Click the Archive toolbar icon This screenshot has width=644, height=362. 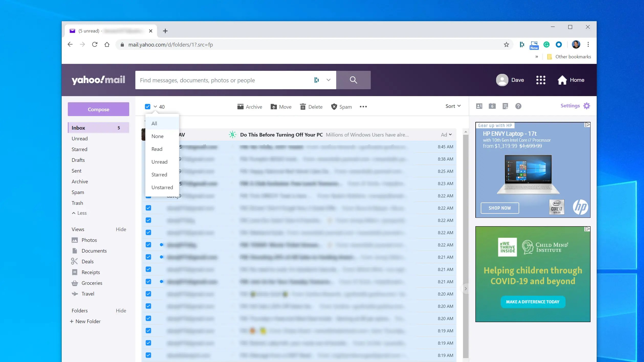240,107
